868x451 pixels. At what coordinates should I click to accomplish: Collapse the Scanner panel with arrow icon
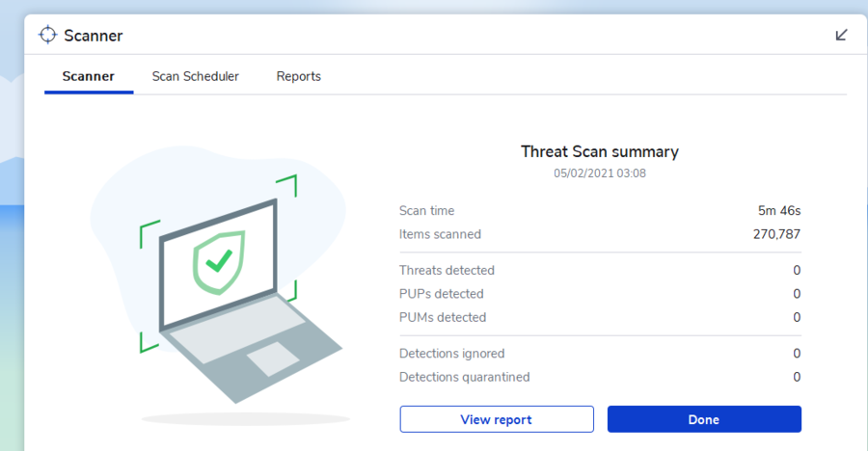pyautogui.click(x=841, y=36)
